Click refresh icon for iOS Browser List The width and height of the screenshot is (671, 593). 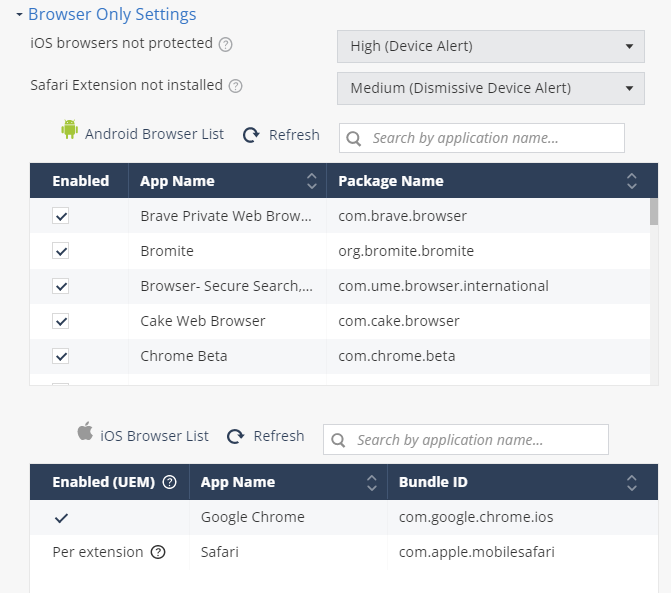(235, 436)
